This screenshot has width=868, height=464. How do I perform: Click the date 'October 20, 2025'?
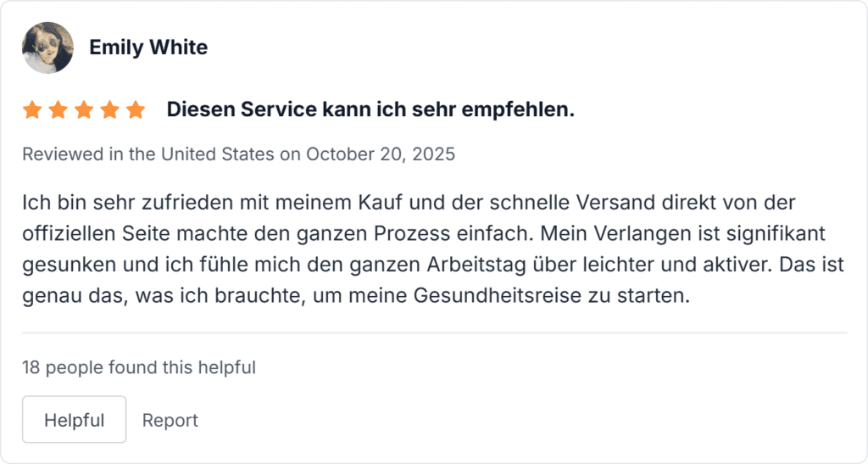[x=380, y=154]
